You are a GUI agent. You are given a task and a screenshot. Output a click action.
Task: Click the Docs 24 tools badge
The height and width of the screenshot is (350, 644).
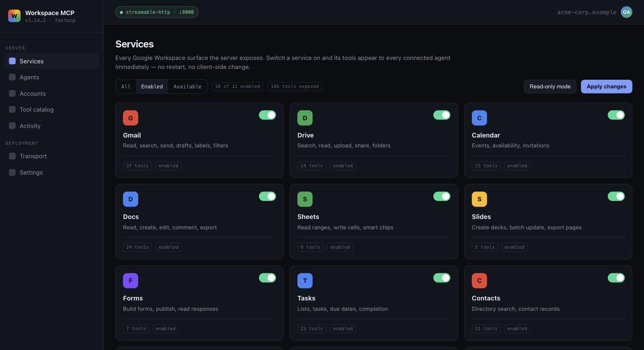[x=137, y=247]
